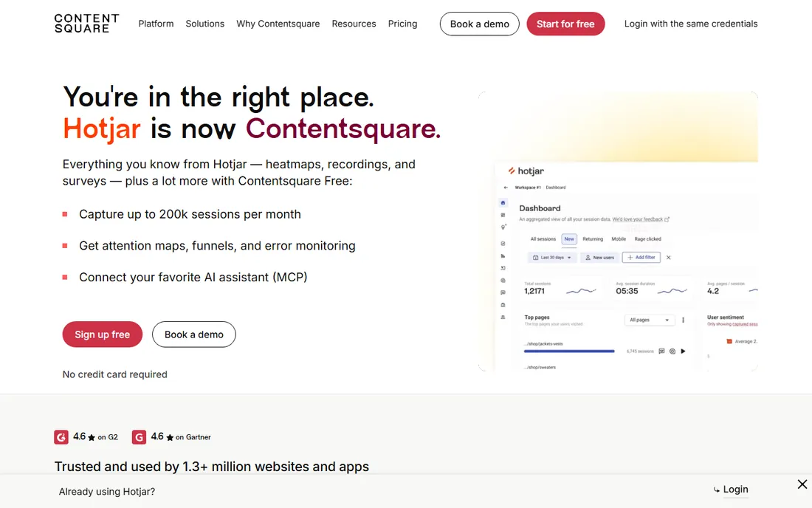Click 'Login with the same credentials' link
The height and width of the screenshot is (508, 812).
pyautogui.click(x=691, y=24)
